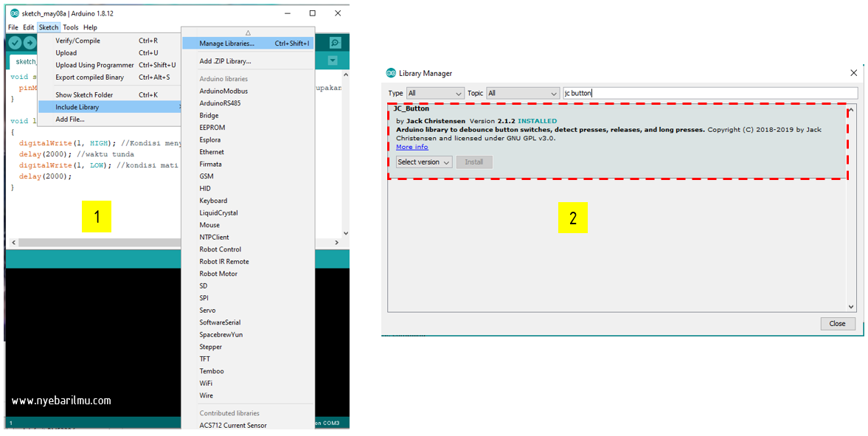Open the Select version dropdown
The image size is (868, 436).
(424, 162)
